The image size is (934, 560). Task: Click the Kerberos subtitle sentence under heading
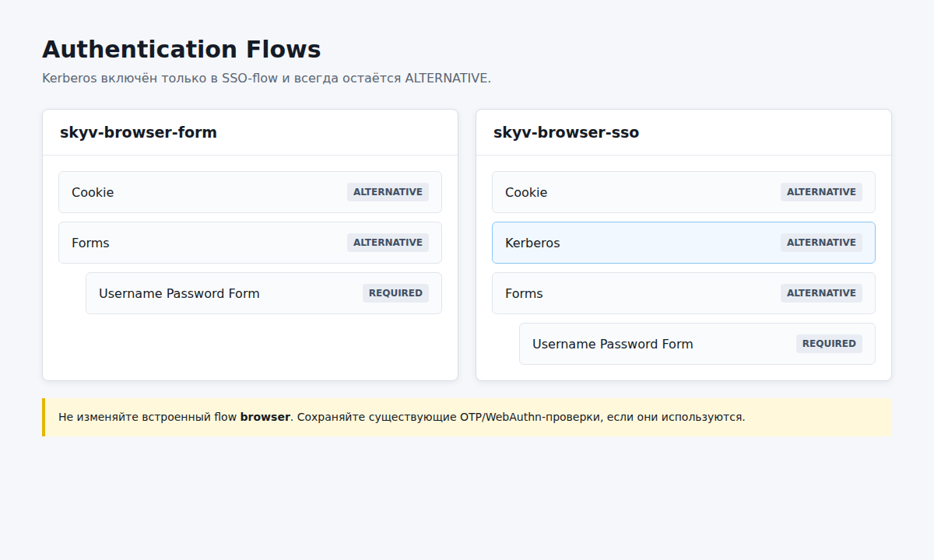tap(266, 79)
